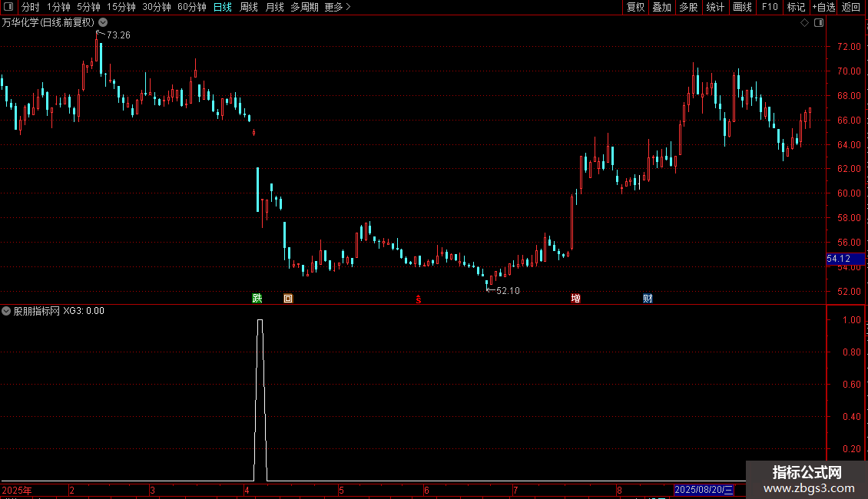Click the blue 财 financial report marker
Viewport: 868px width, 499px height.
click(x=648, y=298)
